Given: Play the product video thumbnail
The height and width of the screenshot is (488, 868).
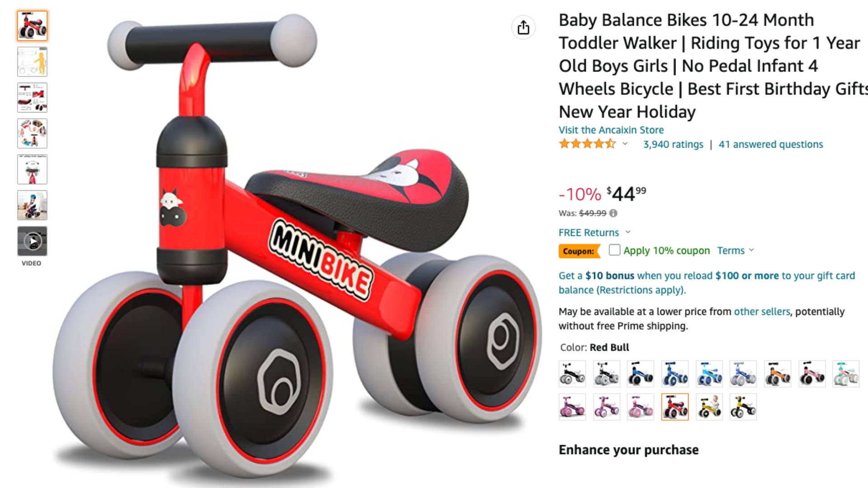Looking at the screenshot, I should pos(32,241).
